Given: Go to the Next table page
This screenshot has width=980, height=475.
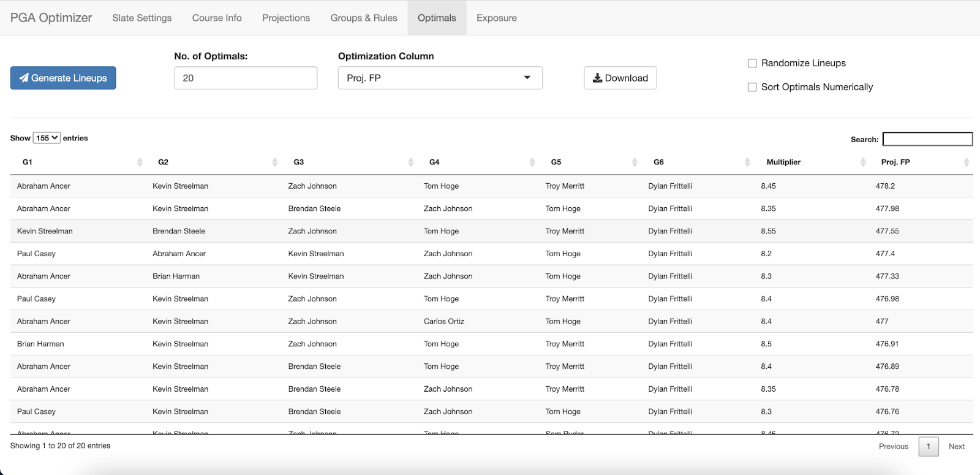Looking at the screenshot, I should click(x=956, y=446).
